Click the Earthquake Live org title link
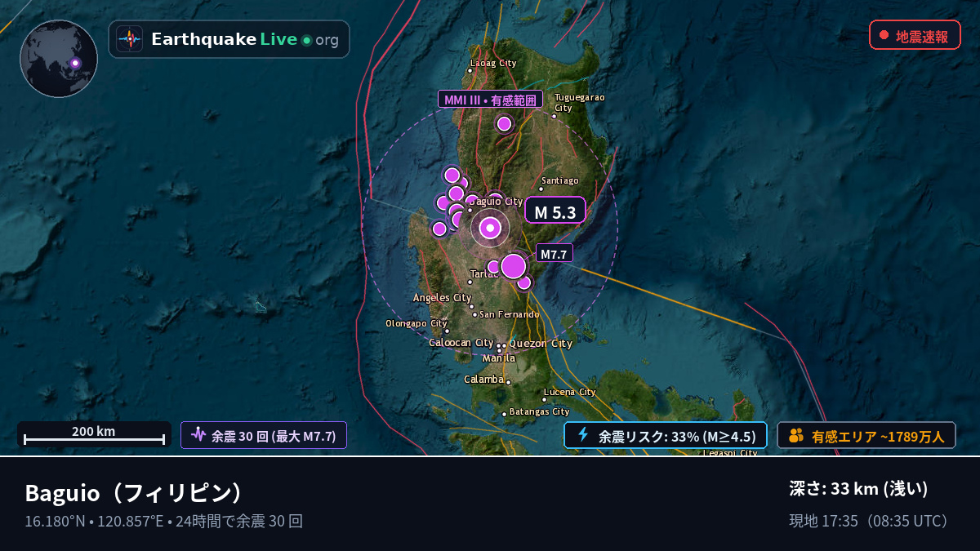The height and width of the screenshot is (551, 980). (x=229, y=39)
